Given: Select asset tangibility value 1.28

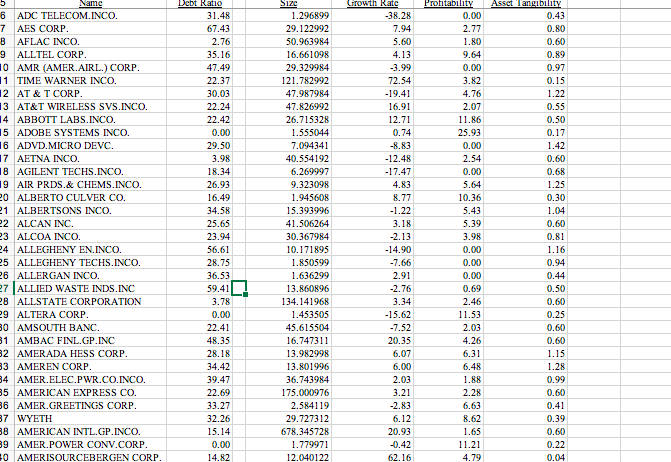Looking at the screenshot, I should 556,367.
